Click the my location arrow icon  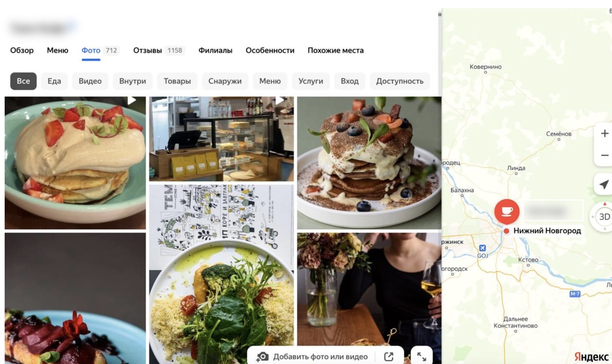[604, 184]
